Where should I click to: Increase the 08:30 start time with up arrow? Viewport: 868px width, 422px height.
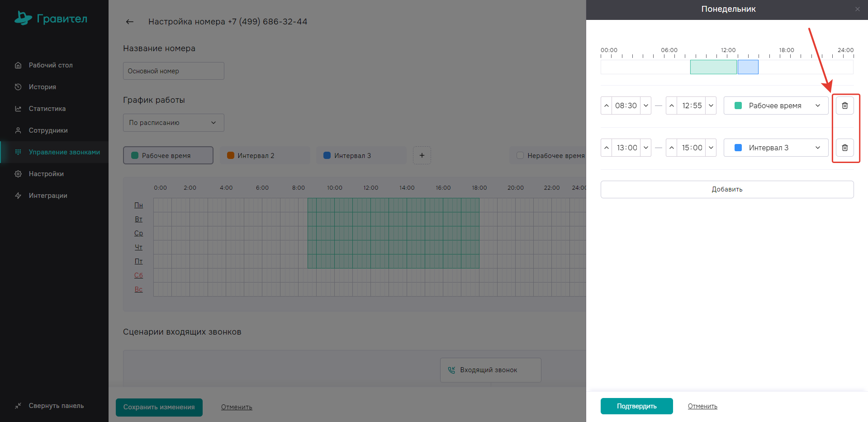(607, 105)
